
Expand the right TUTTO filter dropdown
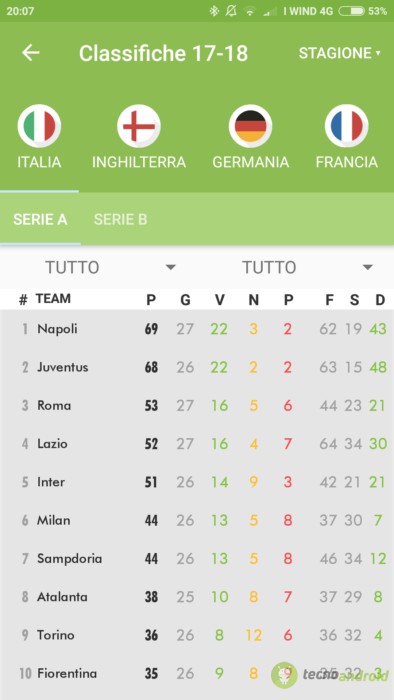pos(307,267)
